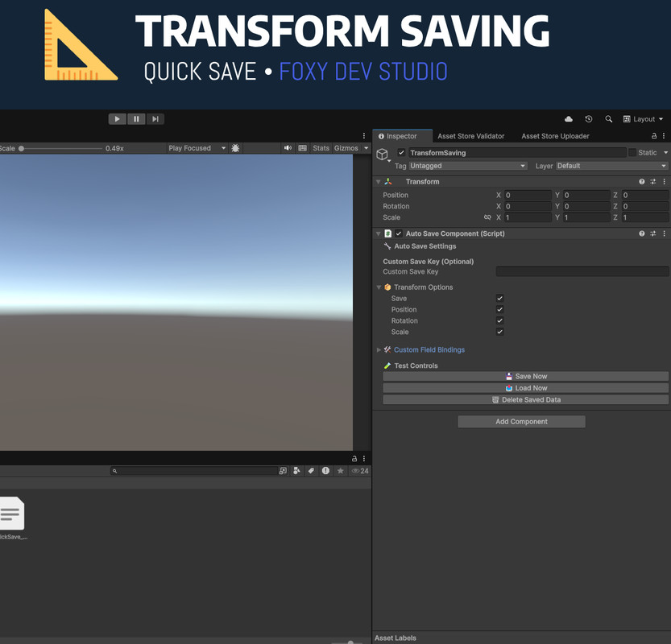The image size is (671, 644).
Task: Click the Save Now button
Action: [x=525, y=376]
